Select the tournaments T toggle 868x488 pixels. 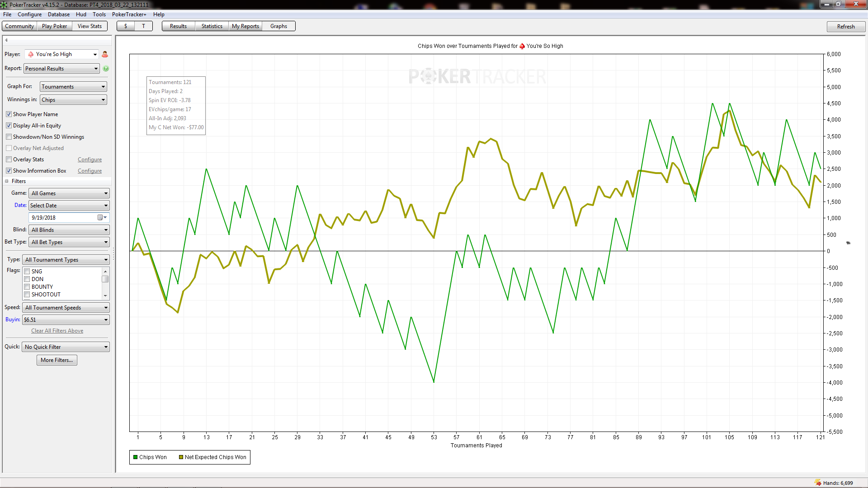(144, 26)
